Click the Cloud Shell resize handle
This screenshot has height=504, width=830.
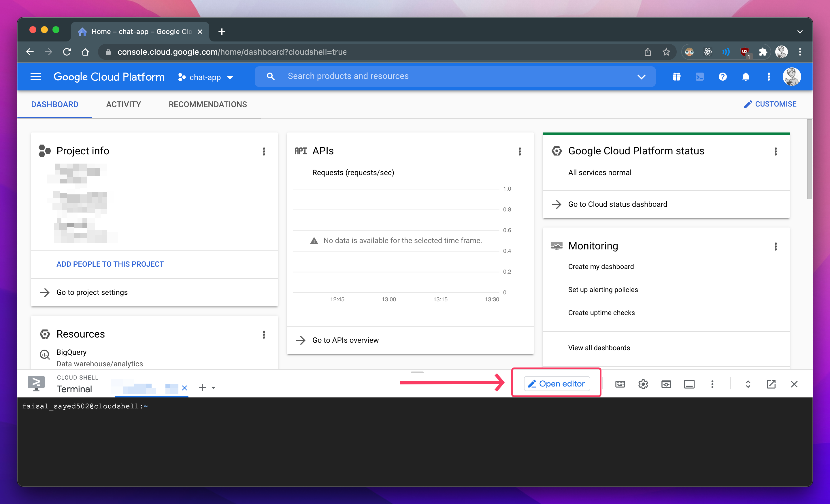[x=417, y=372]
